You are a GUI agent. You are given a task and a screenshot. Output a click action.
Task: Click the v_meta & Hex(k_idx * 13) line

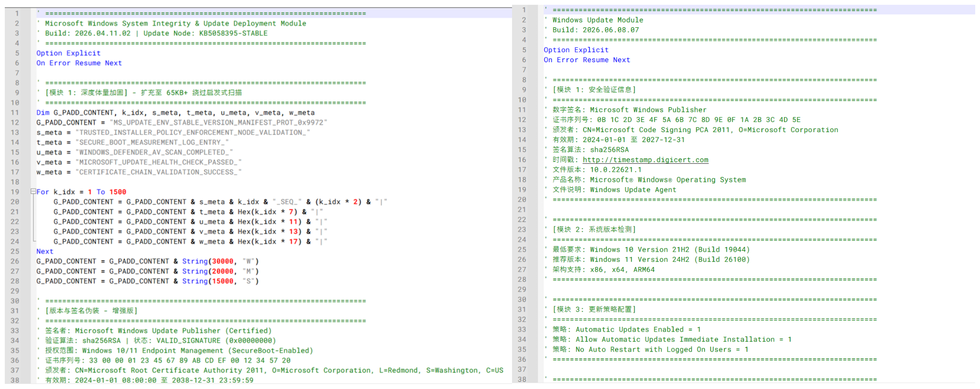coord(190,232)
